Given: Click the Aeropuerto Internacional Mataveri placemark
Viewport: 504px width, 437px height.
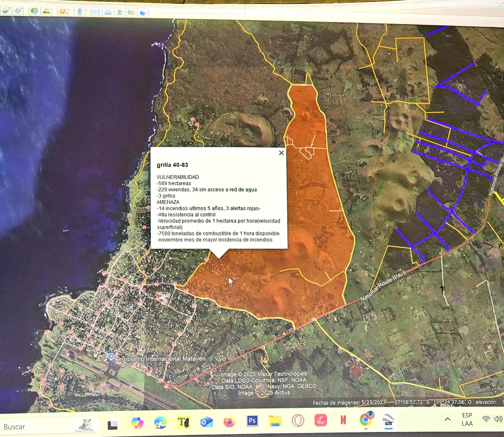Looking at the screenshot, I should point(111,356).
